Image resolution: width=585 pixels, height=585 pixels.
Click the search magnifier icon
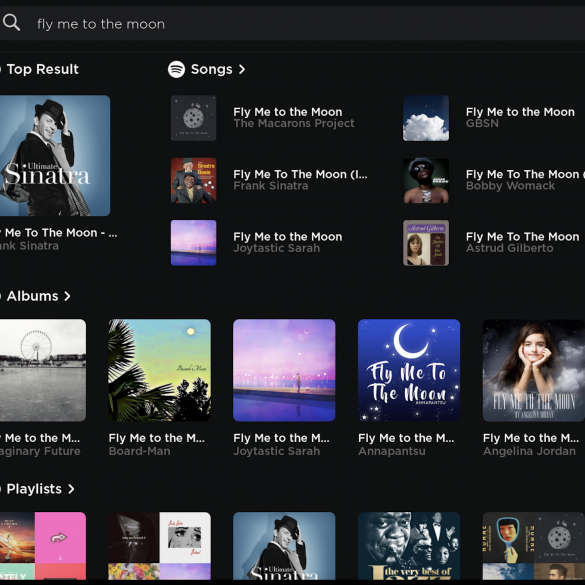click(x=11, y=23)
